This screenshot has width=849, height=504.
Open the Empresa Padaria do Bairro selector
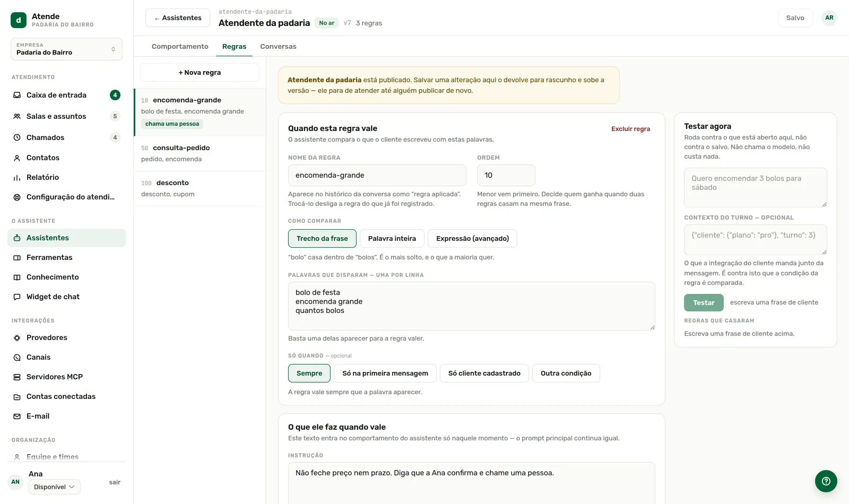point(66,49)
